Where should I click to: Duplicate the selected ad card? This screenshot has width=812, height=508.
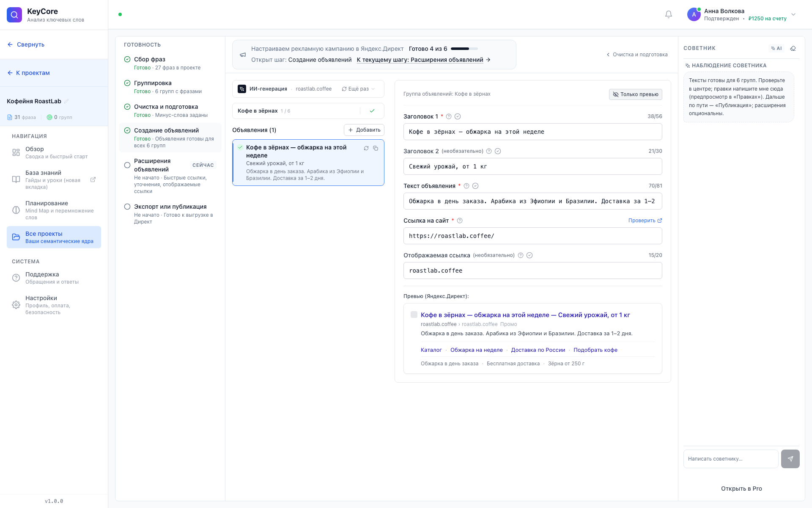pyautogui.click(x=376, y=148)
